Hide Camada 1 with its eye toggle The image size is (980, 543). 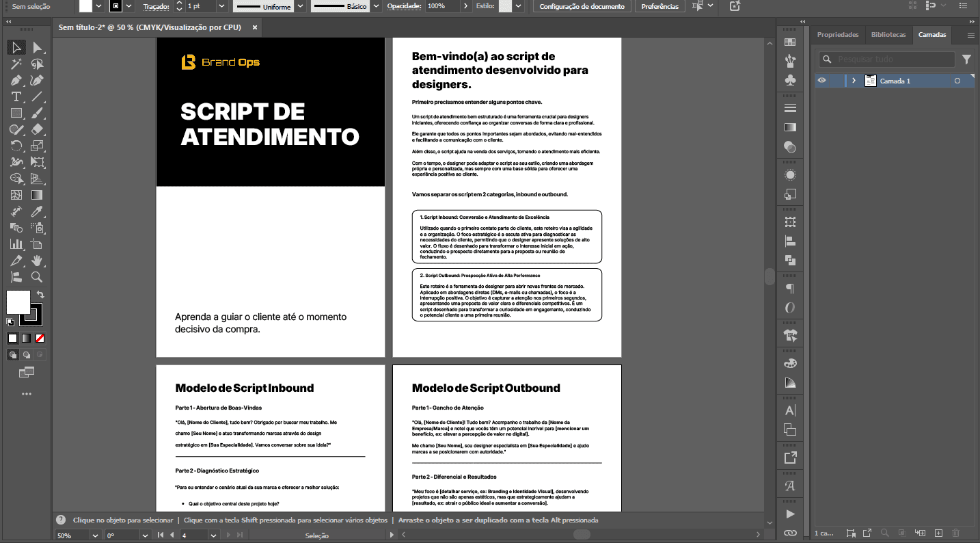(822, 80)
